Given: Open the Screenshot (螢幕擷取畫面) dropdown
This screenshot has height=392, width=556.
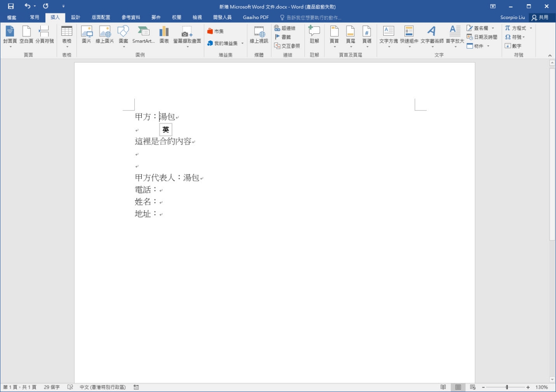Looking at the screenshot, I should point(187,36).
